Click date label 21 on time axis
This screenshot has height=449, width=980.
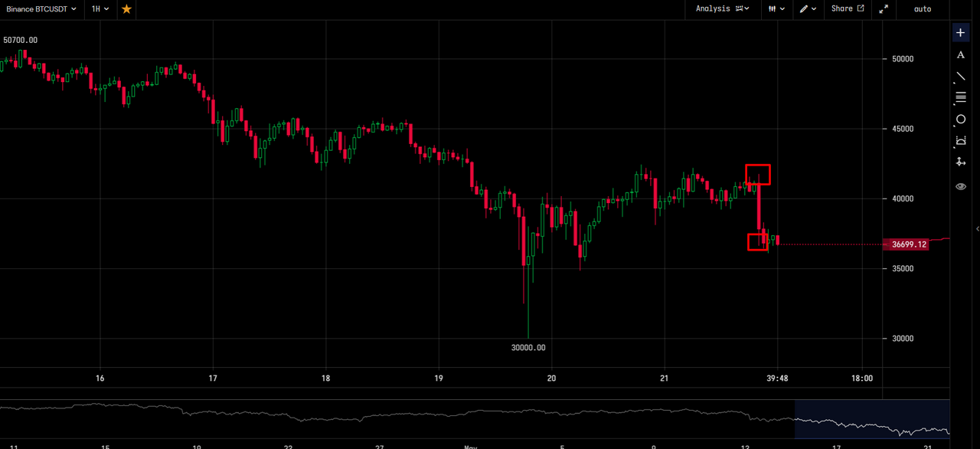[x=665, y=379]
